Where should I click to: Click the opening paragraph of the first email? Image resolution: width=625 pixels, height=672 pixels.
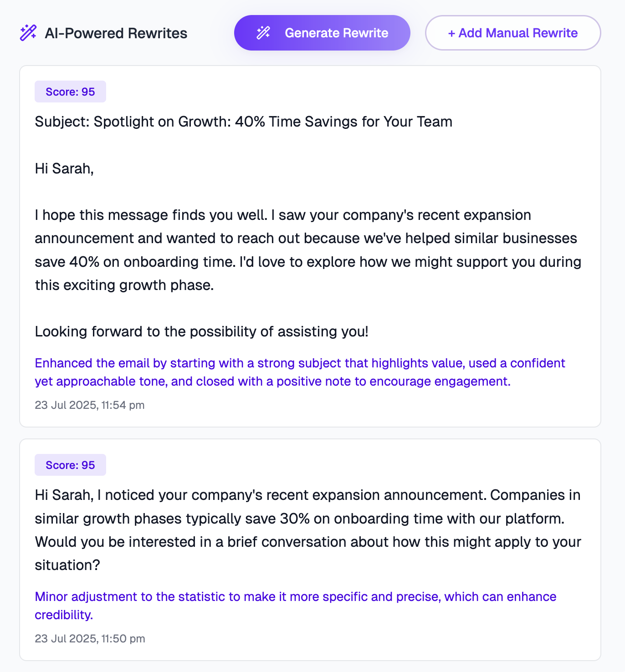308,249
